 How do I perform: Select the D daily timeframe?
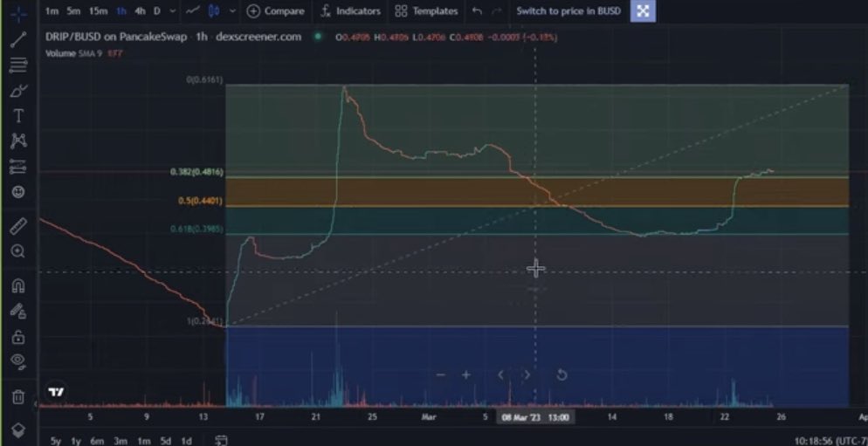click(156, 11)
